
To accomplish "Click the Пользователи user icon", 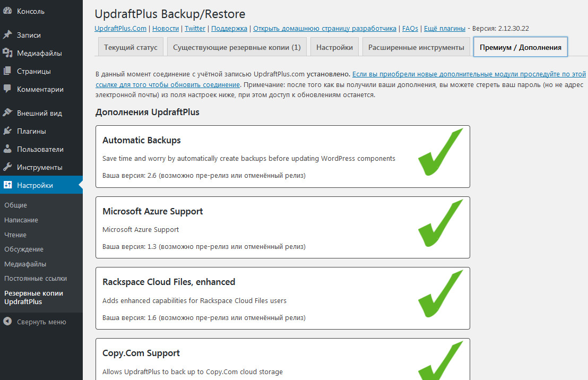I will (x=7, y=149).
